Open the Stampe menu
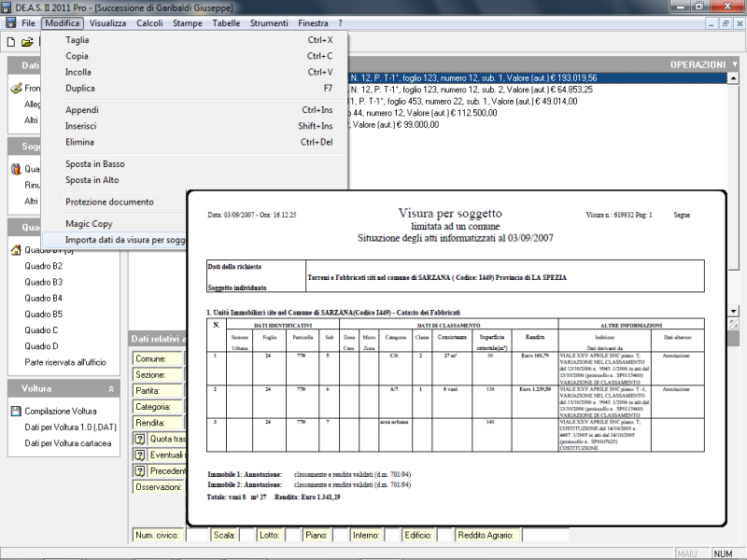The width and height of the screenshot is (747, 560). 188,22
